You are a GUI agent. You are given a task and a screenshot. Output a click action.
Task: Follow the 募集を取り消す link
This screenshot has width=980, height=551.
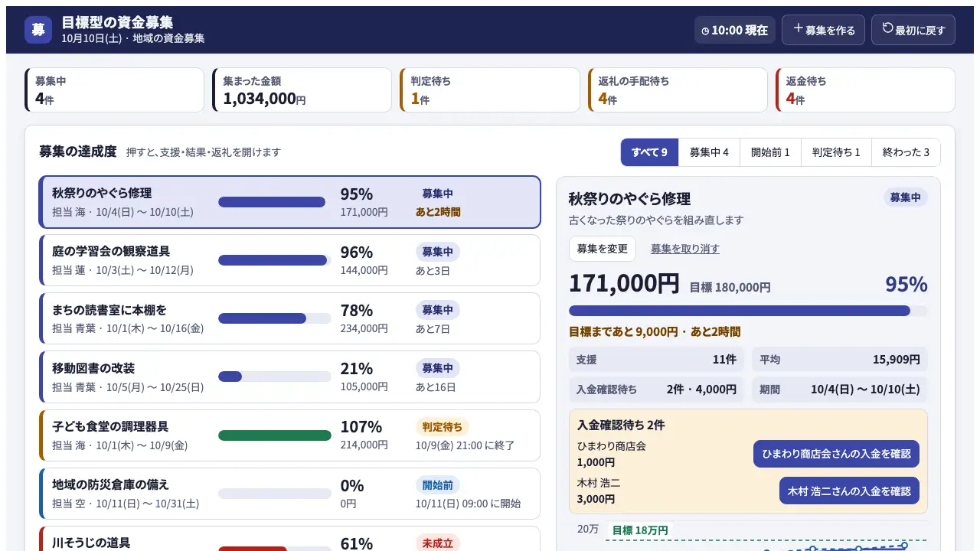pos(685,249)
